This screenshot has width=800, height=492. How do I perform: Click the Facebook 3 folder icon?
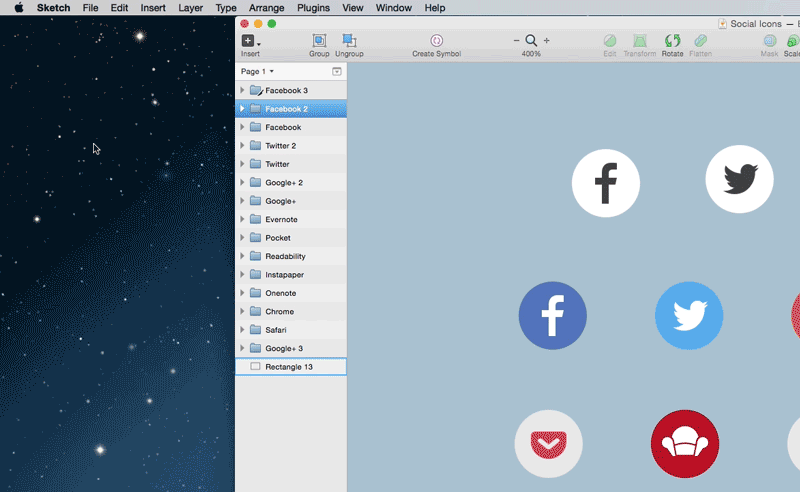coord(256,90)
